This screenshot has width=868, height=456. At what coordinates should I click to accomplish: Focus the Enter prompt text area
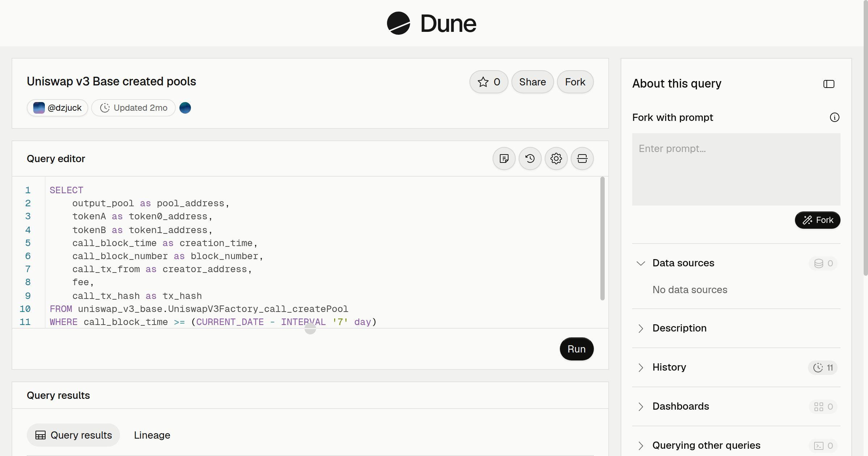point(736,169)
